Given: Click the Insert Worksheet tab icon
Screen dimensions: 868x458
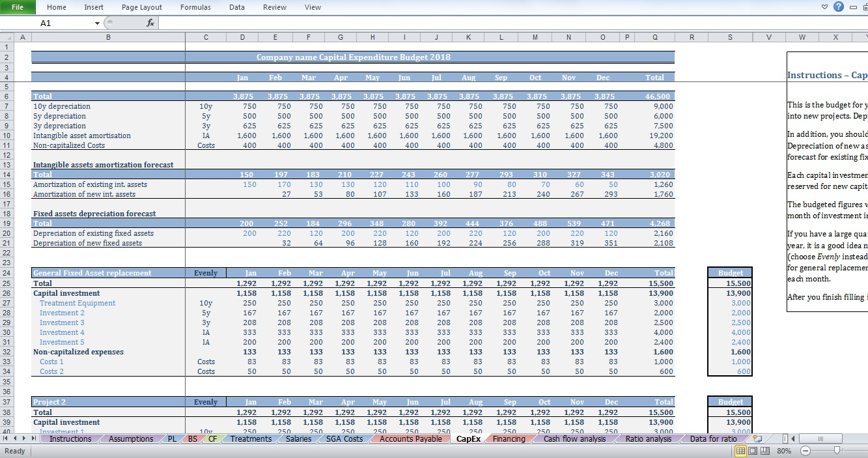Looking at the screenshot, I should (x=757, y=438).
